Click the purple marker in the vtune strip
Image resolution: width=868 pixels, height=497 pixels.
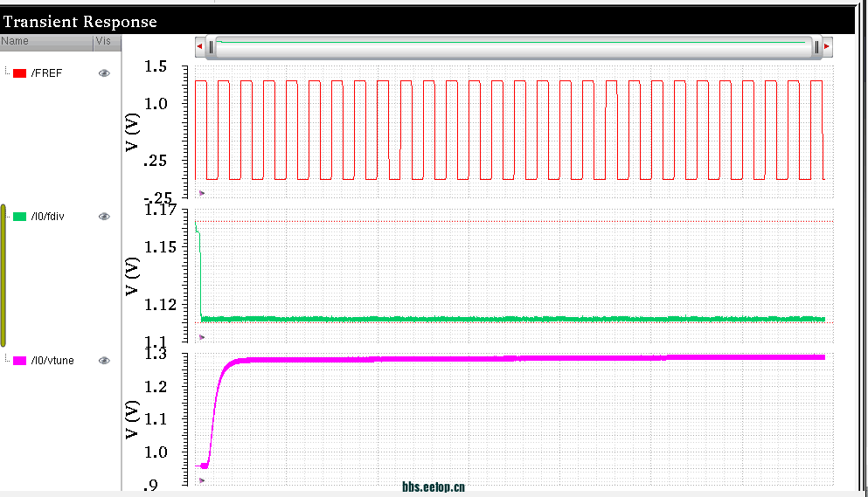(202, 480)
